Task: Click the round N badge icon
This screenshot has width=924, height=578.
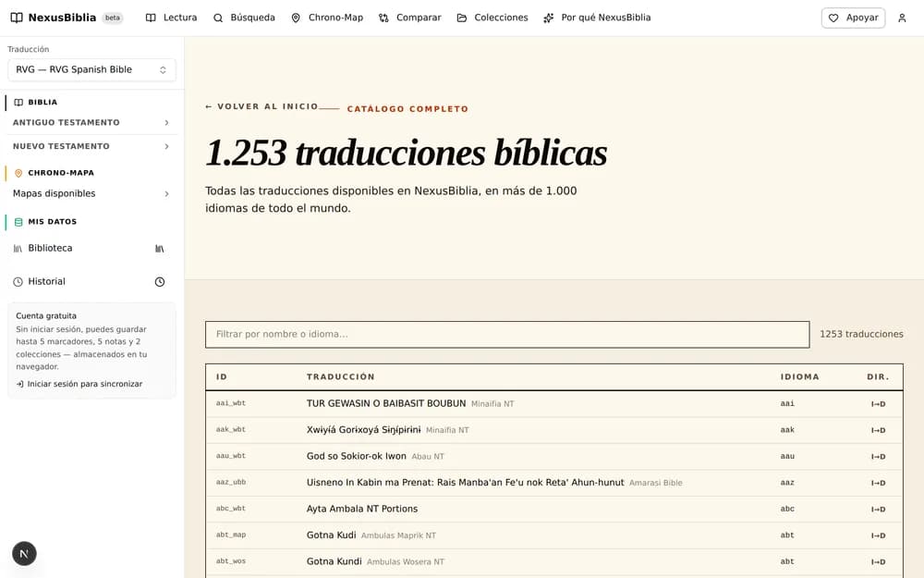Action: (24, 553)
